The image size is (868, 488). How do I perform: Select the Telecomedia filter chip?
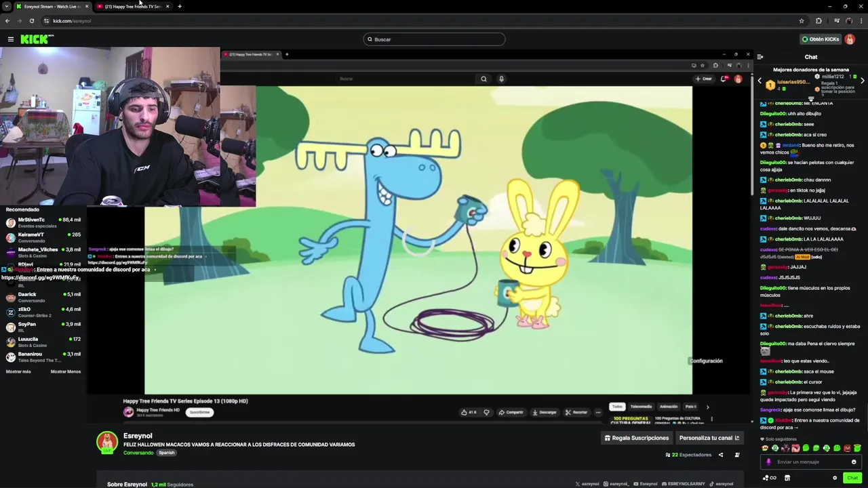pos(641,407)
